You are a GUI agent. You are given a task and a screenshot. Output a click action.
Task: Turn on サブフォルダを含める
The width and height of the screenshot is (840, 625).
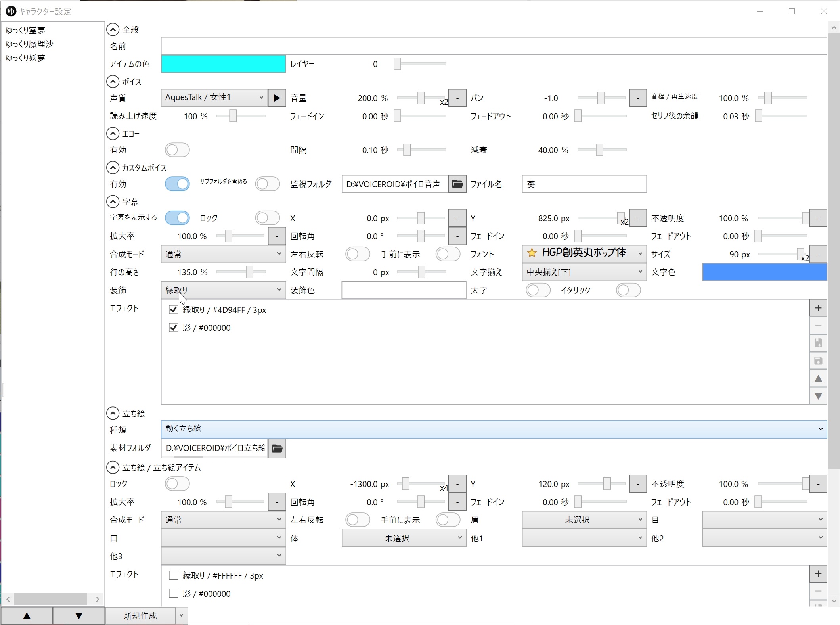tap(268, 184)
